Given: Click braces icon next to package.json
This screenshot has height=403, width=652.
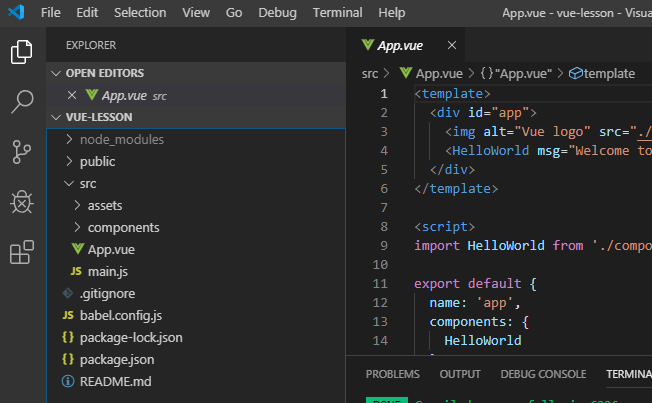Looking at the screenshot, I should click(x=68, y=359).
